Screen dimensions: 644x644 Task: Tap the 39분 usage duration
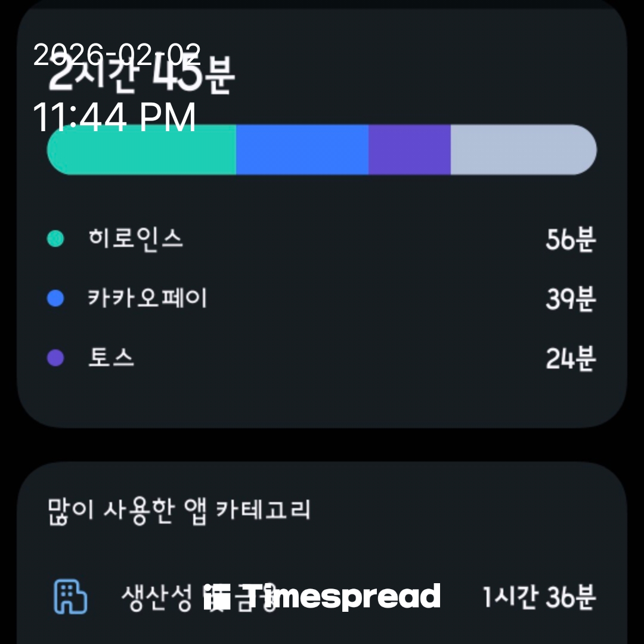[x=570, y=299]
